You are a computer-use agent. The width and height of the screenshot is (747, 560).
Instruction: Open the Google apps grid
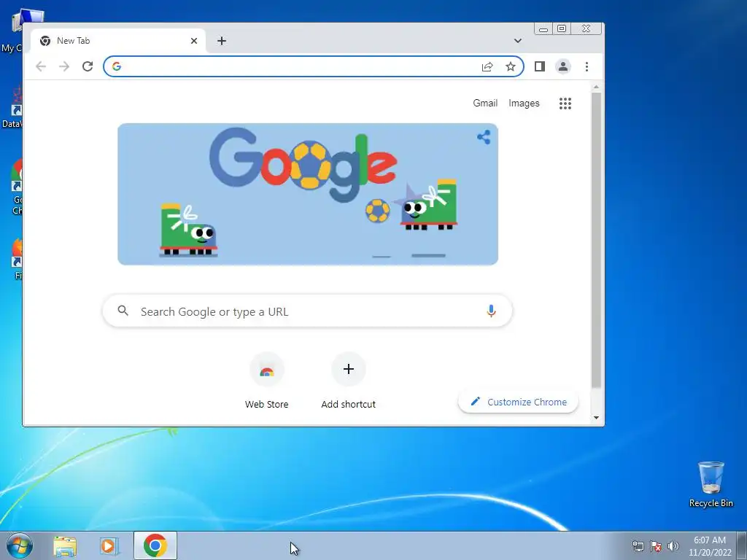(x=565, y=104)
